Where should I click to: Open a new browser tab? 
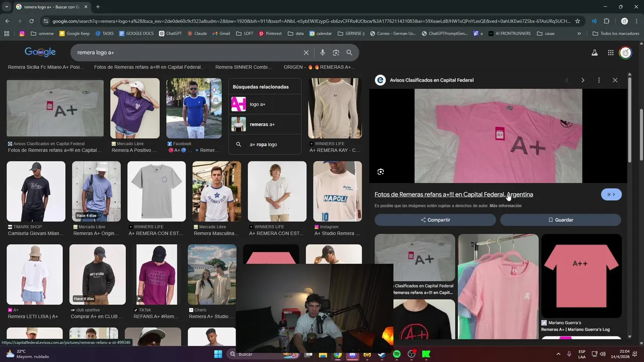98,7
